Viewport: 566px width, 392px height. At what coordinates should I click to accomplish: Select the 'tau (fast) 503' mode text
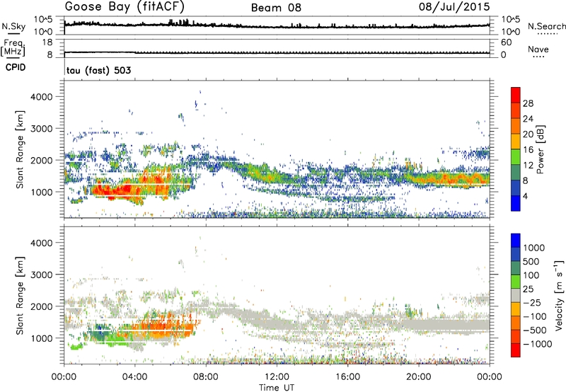click(98, 70)
